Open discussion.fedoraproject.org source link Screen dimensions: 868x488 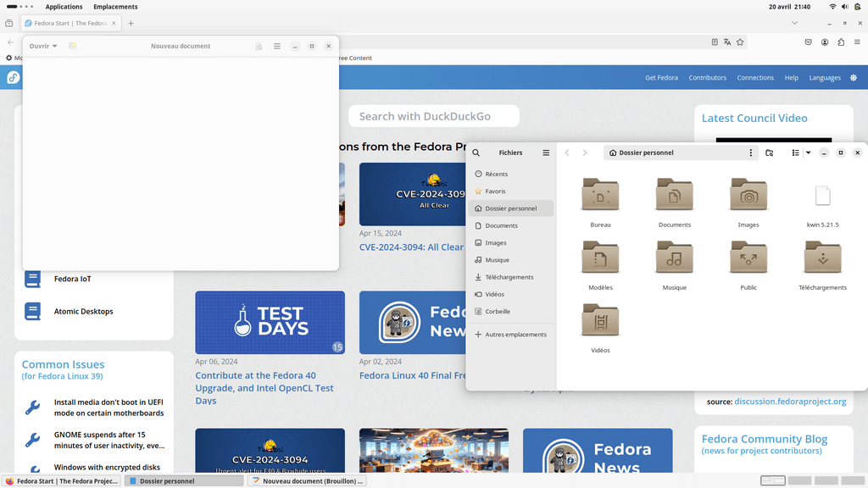(790, 401)
